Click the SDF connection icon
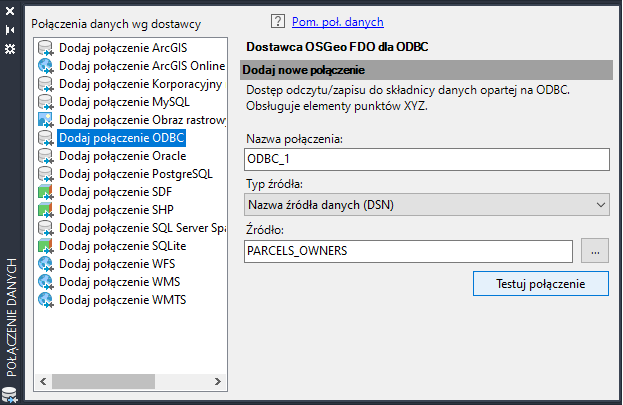 (x=45, y=192)
